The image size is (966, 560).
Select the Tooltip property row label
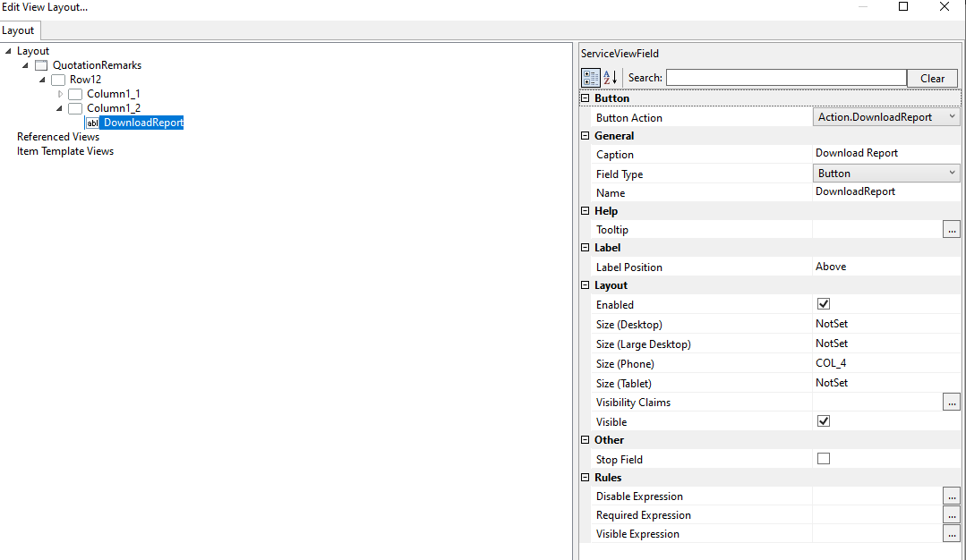pyautogui.click(x=611, y=230)
